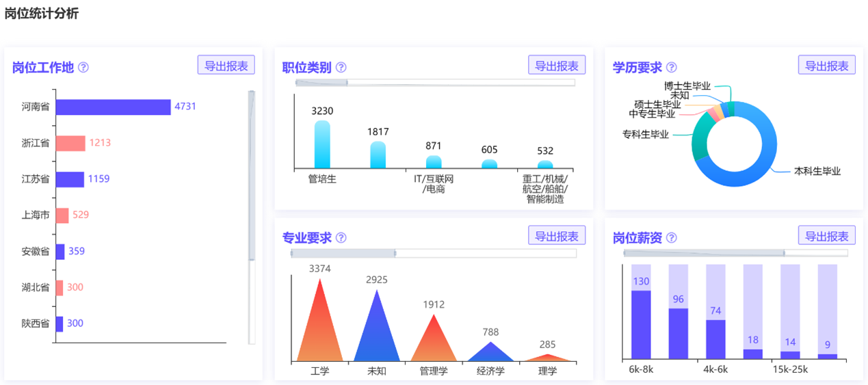Export the 学历要求 report
The height and width of the screenshot is (385, 868).
click(826, 65)
